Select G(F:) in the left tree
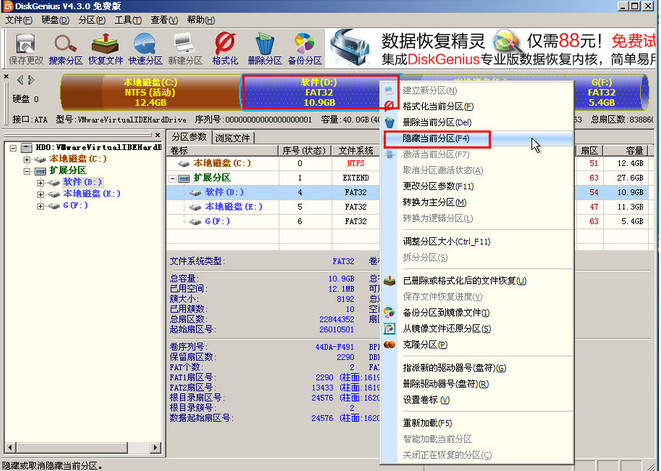Viewport: 661px width, 471px height. coord(75,205)
